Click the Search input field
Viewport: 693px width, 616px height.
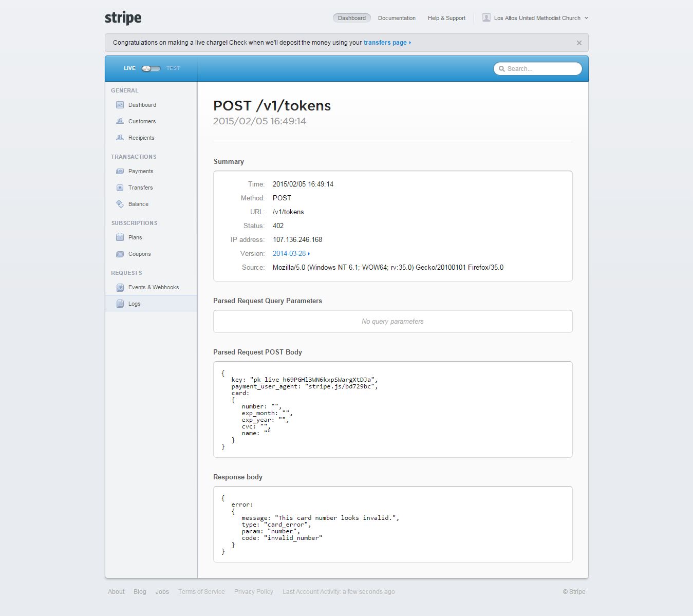point(540,69)
